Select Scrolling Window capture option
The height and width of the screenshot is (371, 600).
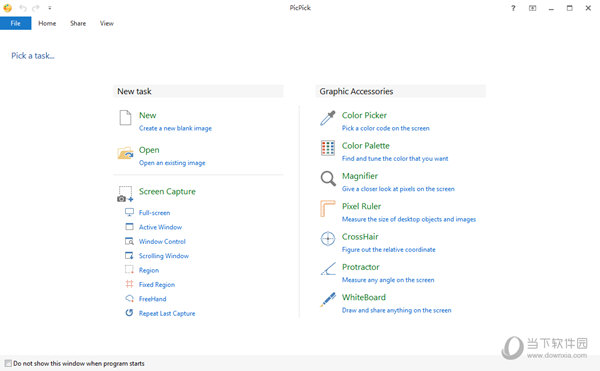[x=164, y=256]
